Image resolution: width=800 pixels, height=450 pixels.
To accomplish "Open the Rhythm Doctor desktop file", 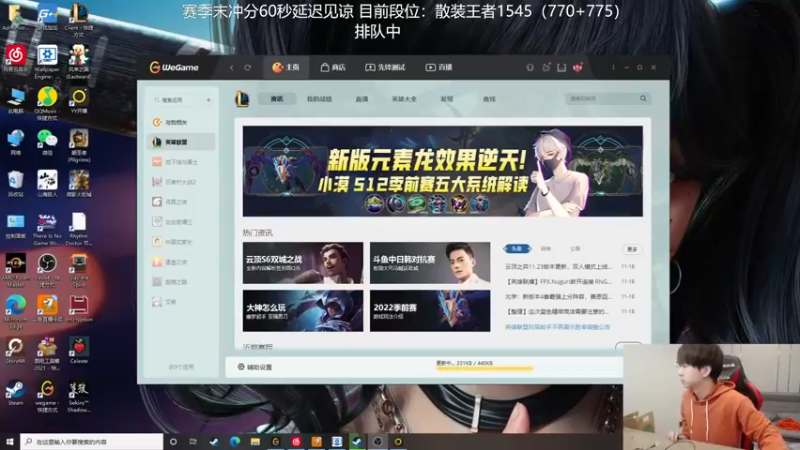I will (x=79, y=229).
